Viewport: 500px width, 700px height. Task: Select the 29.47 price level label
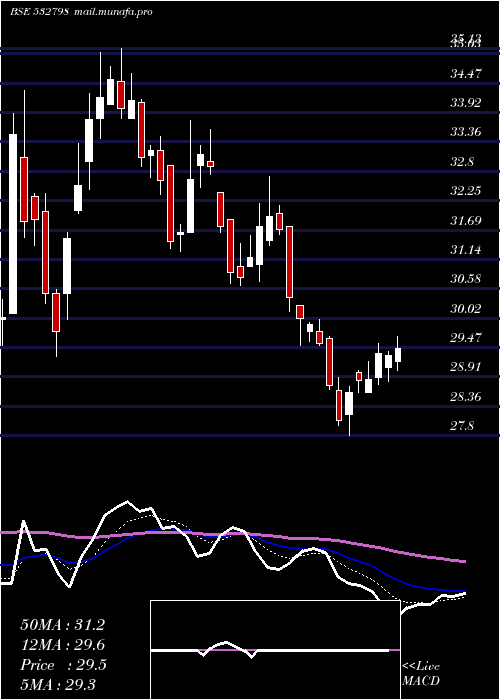point(466,338)
